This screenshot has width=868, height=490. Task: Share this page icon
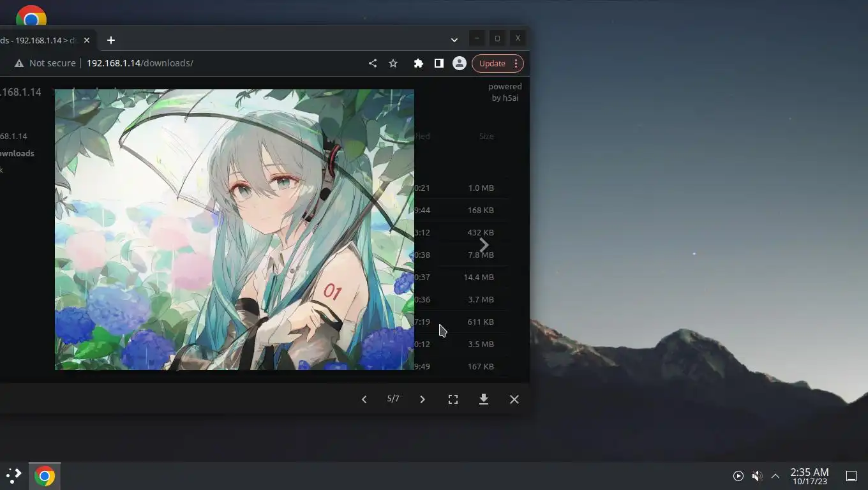[373, 63]
